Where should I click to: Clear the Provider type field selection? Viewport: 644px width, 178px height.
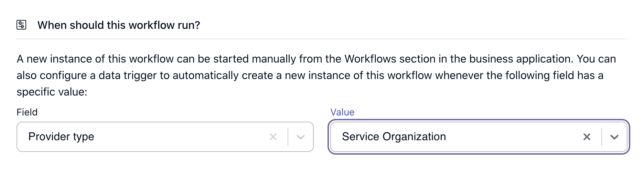click(x=273, y=137)
